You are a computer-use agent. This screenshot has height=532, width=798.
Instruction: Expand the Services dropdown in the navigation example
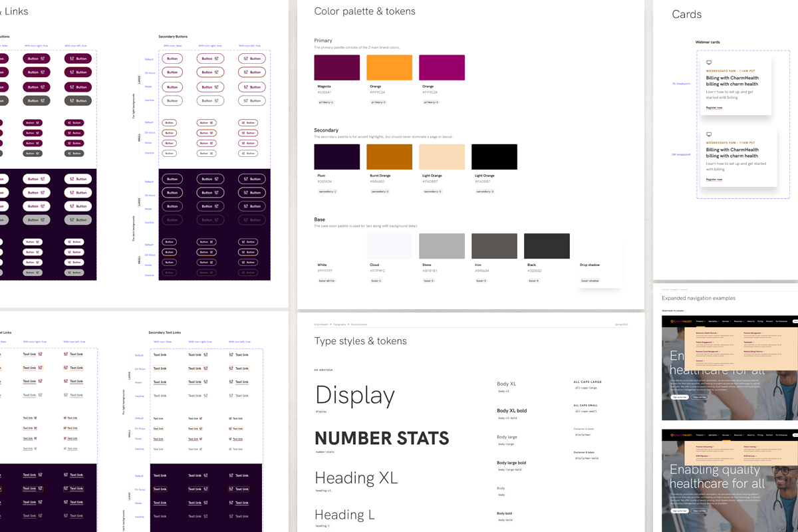[726, 435]
